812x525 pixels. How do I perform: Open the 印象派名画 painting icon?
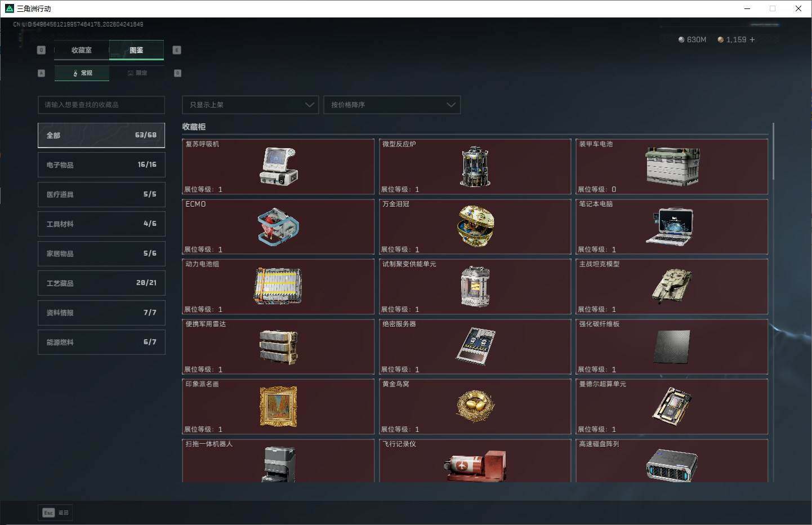[x=278, y=407]
